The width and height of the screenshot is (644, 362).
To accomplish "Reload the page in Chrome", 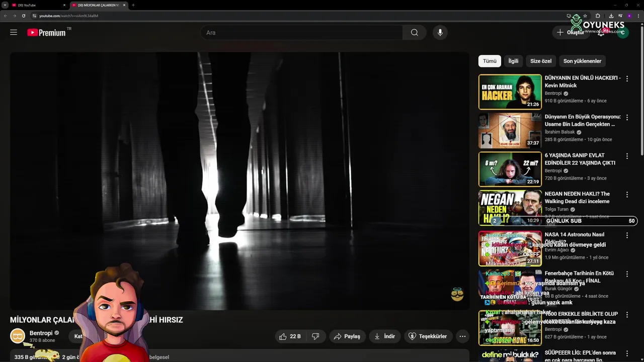I will (23, 16).
